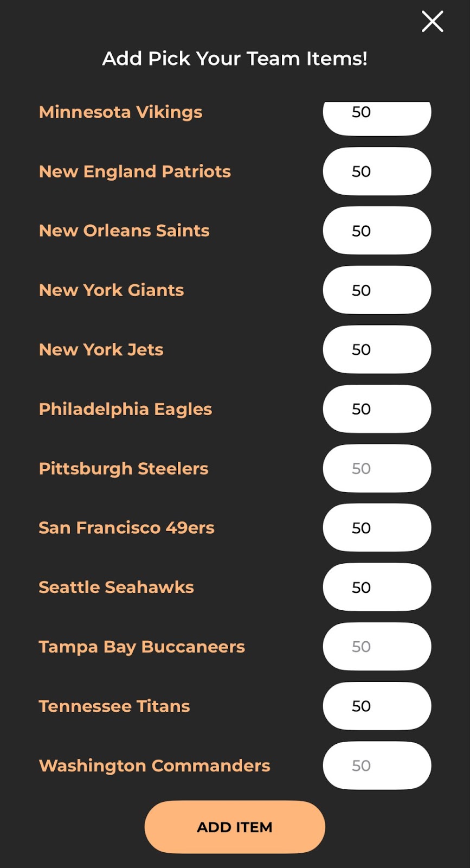Select the Philadelphia Eagles team label
Viewport: 470px width, 868px height.
[125, 409]
